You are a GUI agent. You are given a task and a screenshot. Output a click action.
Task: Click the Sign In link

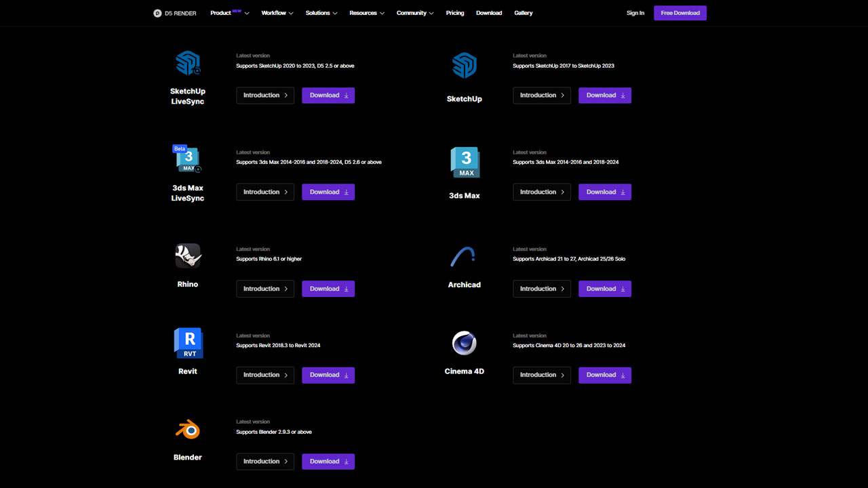(x=635, y=13)
